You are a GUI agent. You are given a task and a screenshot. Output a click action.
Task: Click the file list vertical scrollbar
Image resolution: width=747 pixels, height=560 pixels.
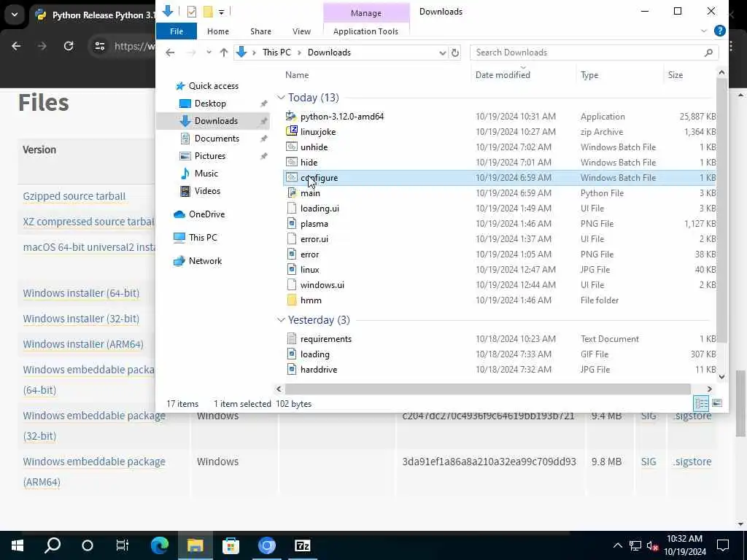point(721,209)
